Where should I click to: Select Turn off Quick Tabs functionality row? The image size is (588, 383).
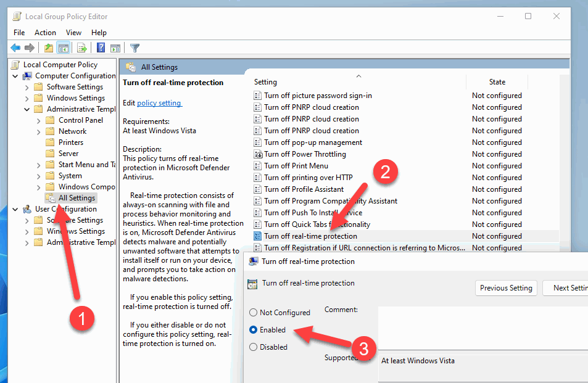[x=406, y=224]
